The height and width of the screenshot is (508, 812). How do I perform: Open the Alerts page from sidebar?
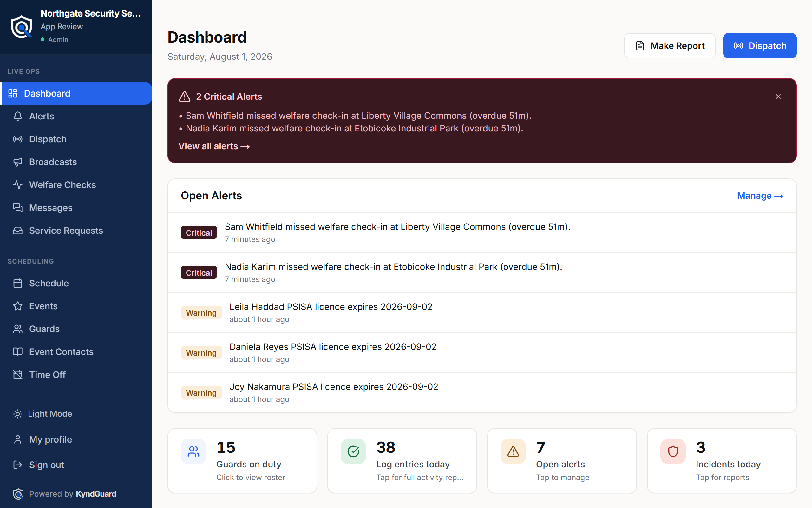[x=76, y=116]
